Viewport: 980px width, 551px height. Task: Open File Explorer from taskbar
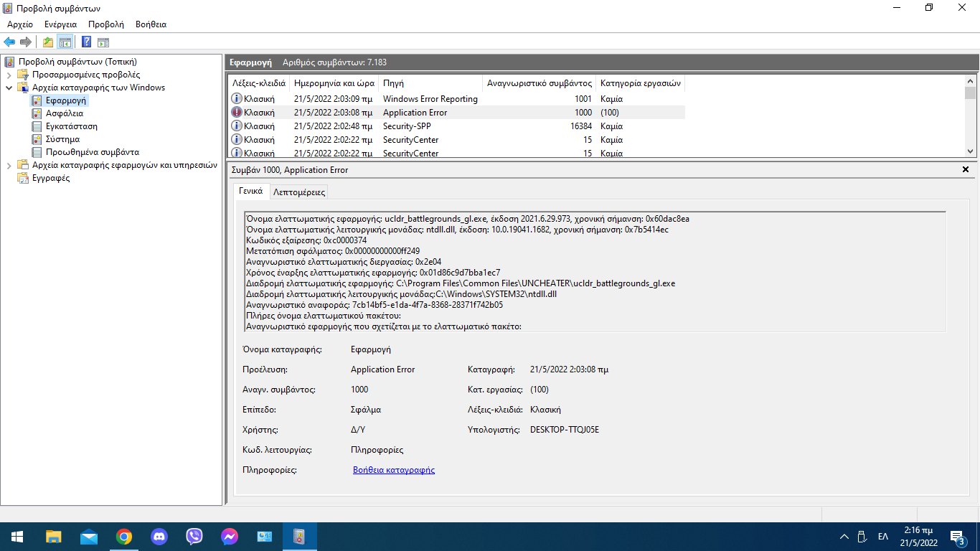tap(53, 537)
